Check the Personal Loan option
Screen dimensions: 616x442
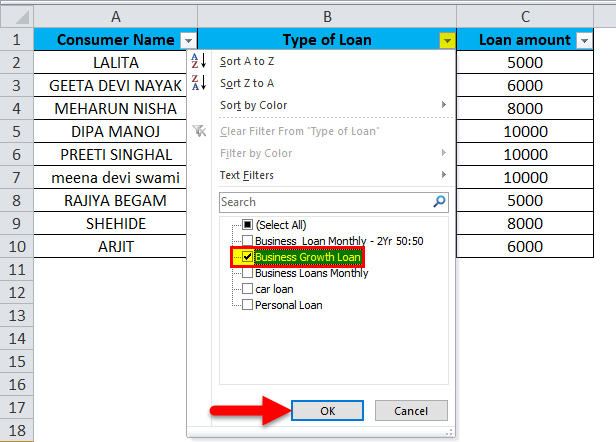(x=248, y=305)
